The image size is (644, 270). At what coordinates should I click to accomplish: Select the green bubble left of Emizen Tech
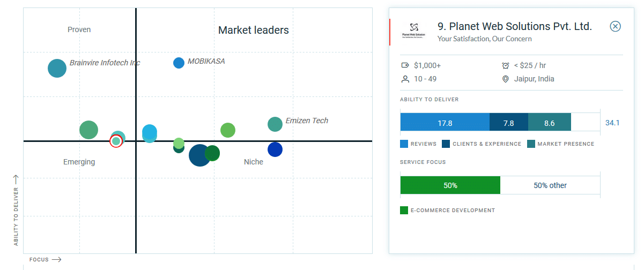pyautogui.click(x=228, y=130)
